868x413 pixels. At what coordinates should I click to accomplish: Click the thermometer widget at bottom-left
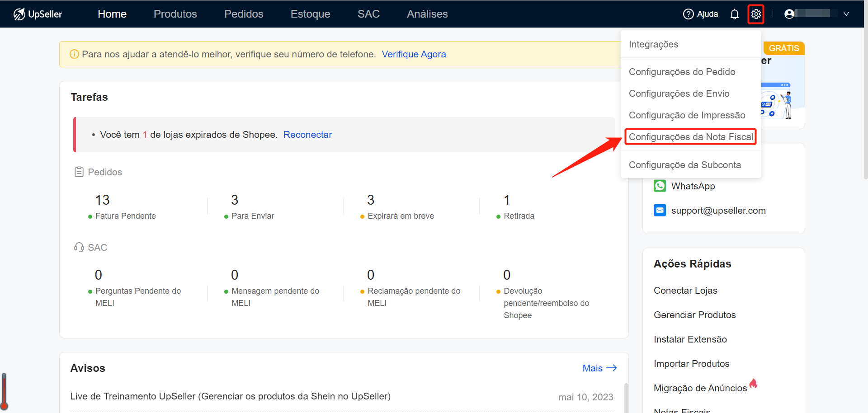[5, 391]
